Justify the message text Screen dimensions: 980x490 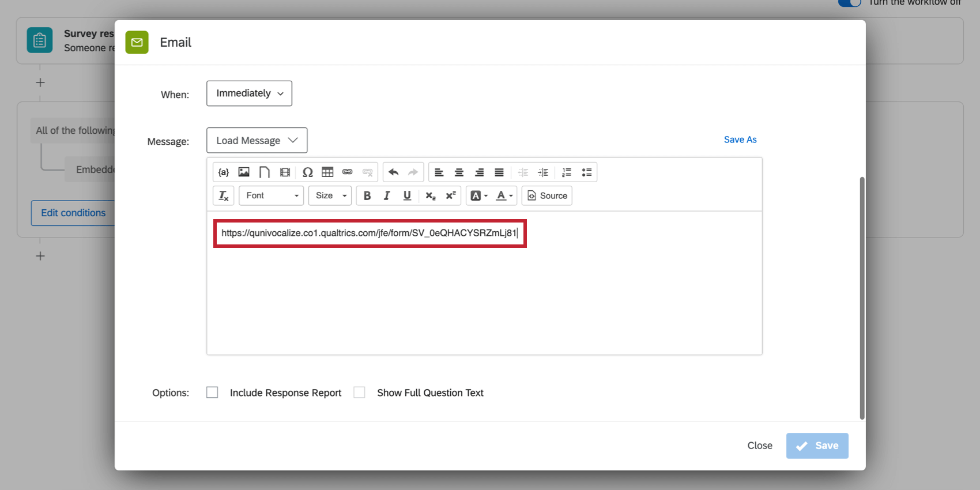(499, 172)
